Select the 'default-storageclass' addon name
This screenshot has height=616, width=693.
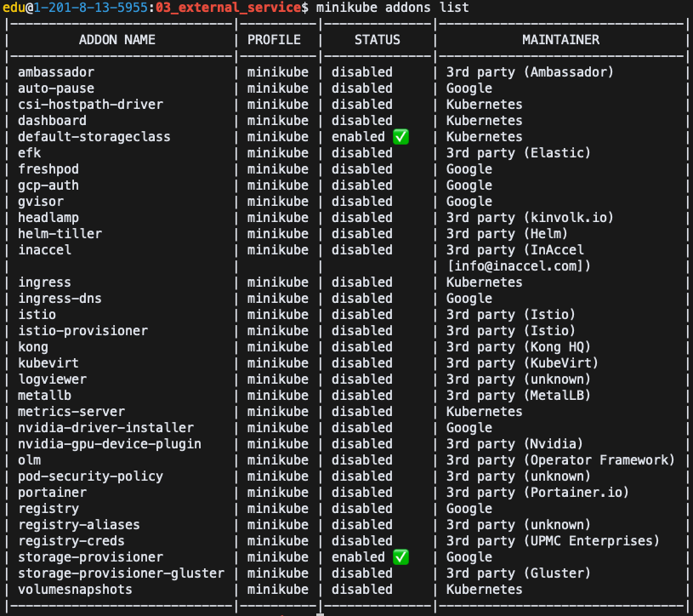pyautogui.click(x=94, y=137)
